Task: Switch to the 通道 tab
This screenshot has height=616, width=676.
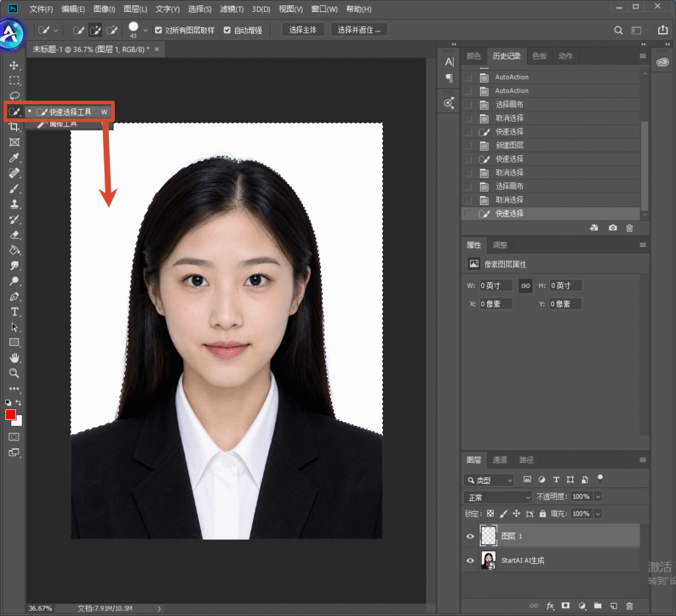Action: click(500, 460)
